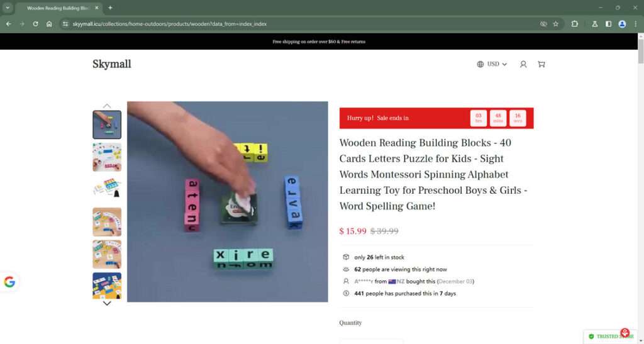Show previous thumbnails with up chevron
This screenshot has height=344, width=644.
107,106
